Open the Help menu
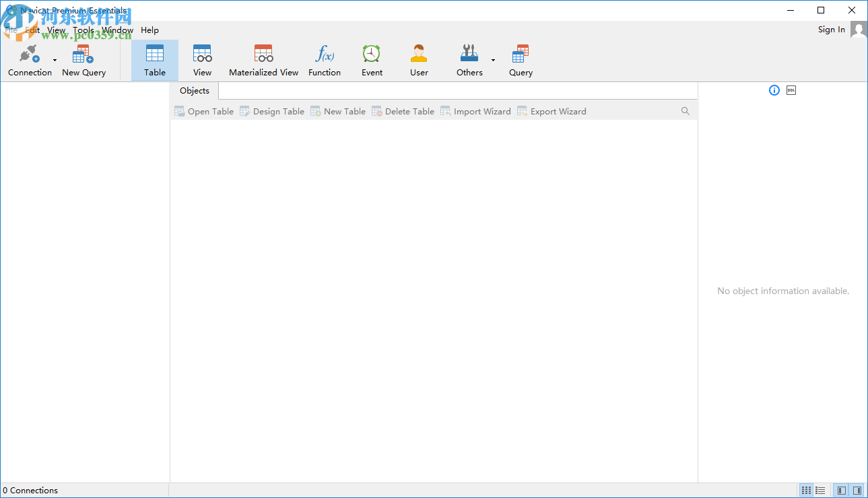Image resolution: width=868 pixels, height=498 pixels. 150,30
